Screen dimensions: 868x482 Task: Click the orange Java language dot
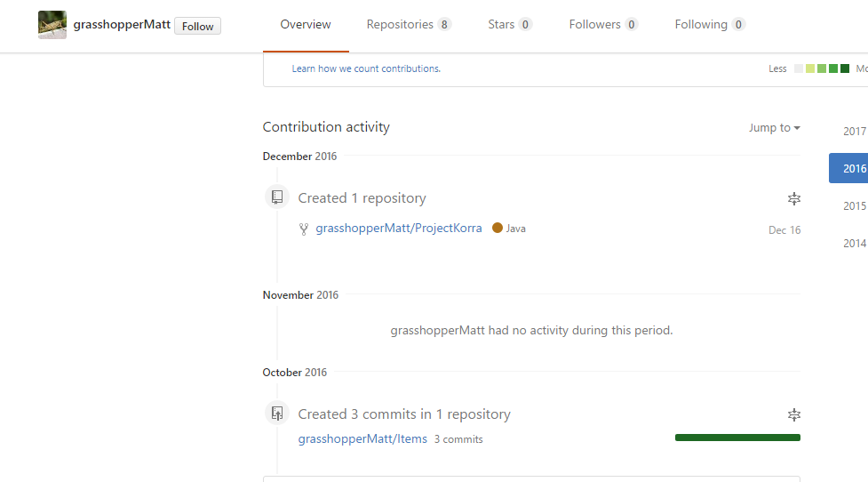[498, 228]
